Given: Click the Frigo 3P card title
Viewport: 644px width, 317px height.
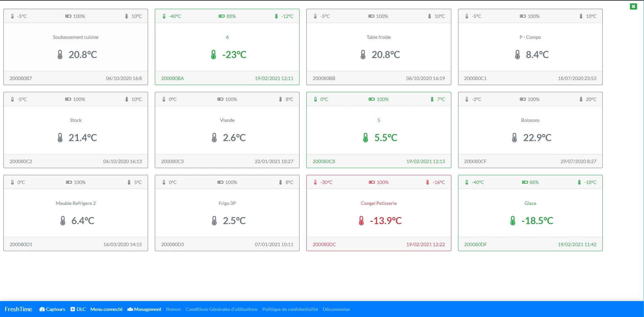Looking at the screenshot, I should (227, 203).
